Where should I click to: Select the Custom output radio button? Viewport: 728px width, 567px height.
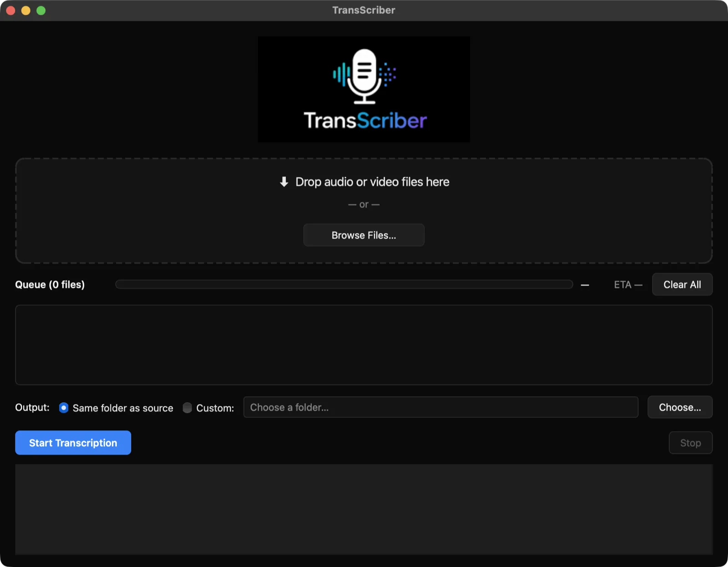[187, 408]
